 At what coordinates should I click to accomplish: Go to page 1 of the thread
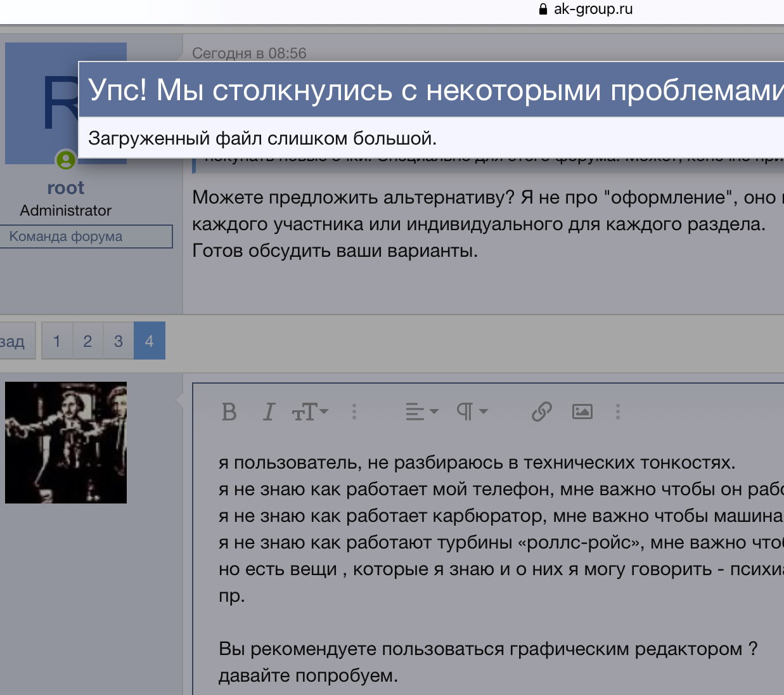pos(57,341)
